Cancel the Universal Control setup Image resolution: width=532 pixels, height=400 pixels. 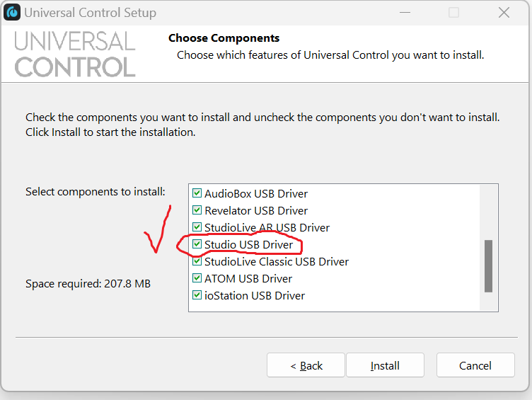click(x=475, y=365)
